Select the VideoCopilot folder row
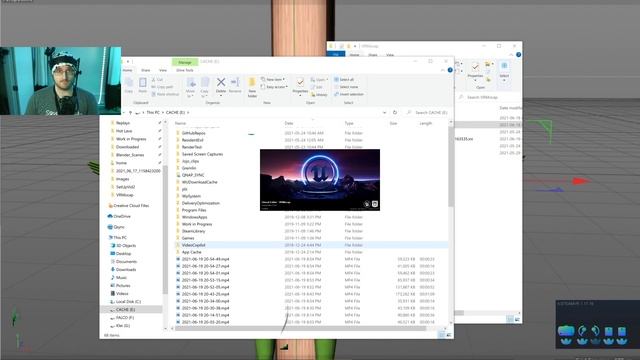This screenshot has height=360, width=640. coord(311,245)
